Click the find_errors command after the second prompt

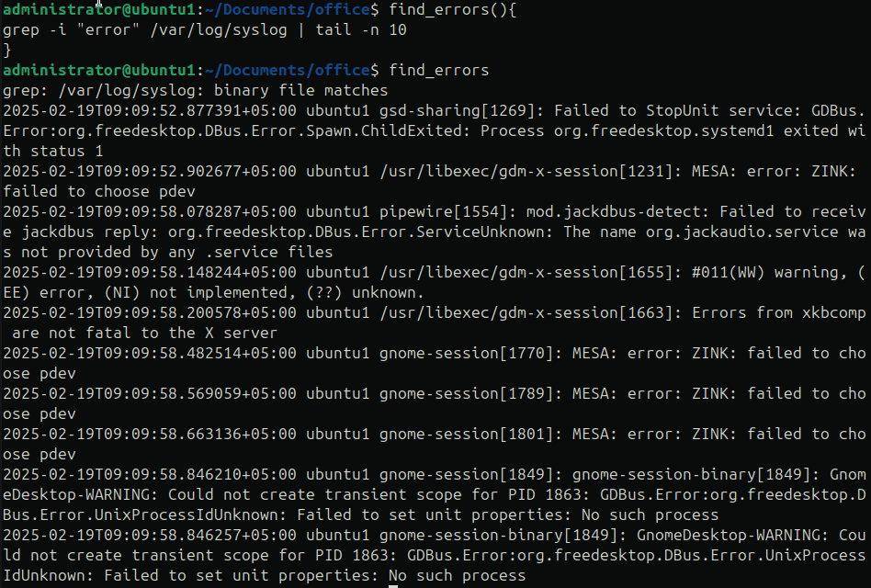pos(439,70)
